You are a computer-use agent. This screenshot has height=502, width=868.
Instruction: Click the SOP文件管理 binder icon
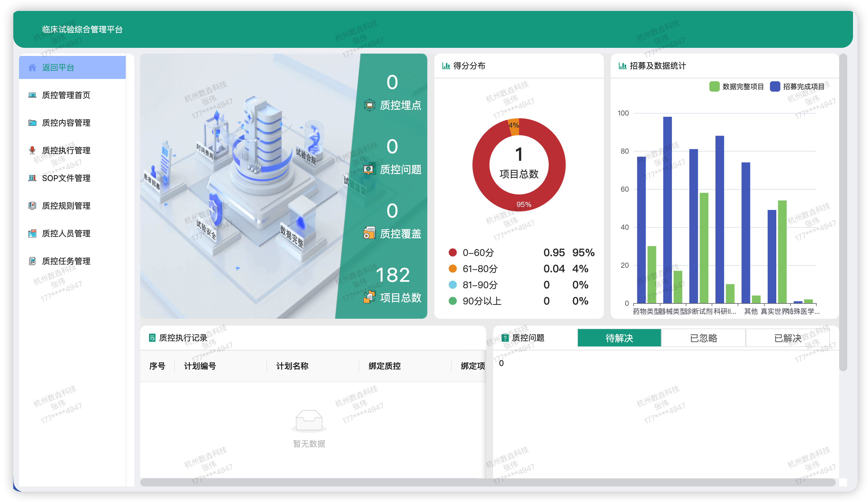pyautogui.click(x=32, y=178)
